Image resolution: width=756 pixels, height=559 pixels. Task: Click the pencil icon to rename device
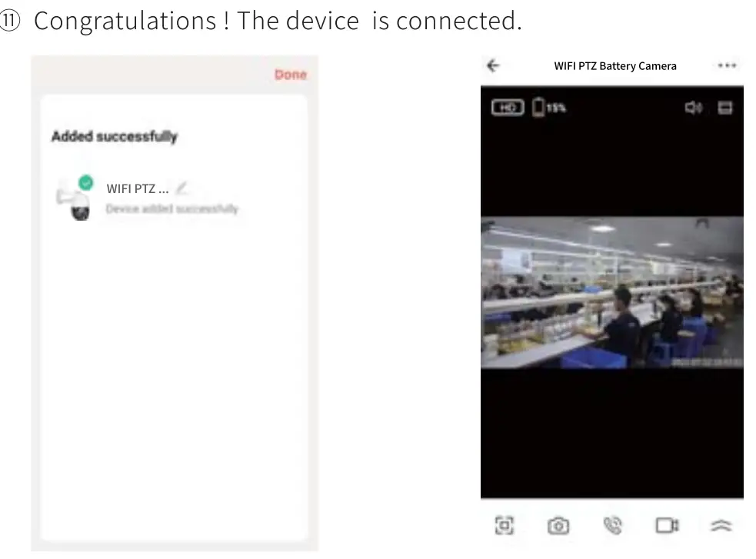(x=182, y=188)
